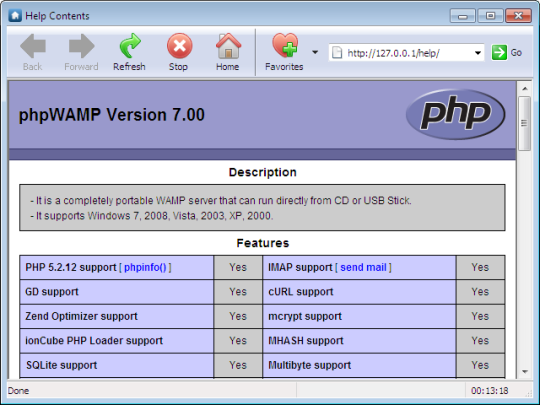This screenshot has height=405, width=540.
Task: Open the address bar history dropdown
Action: click(478, 53)
